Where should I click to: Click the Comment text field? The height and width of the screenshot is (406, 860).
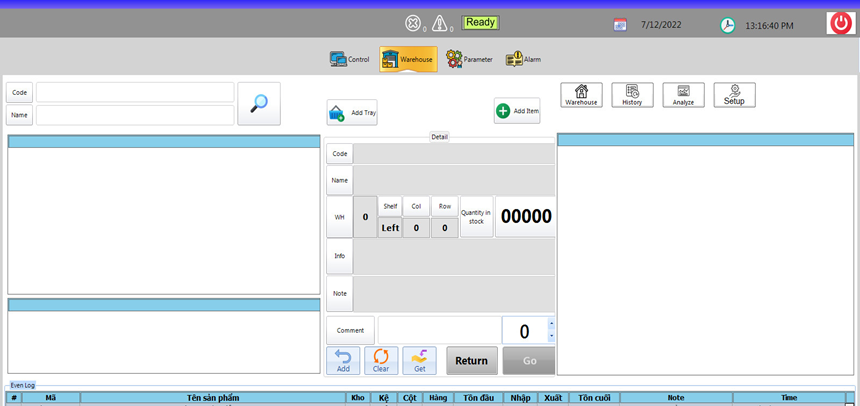[x=439, y=330]
